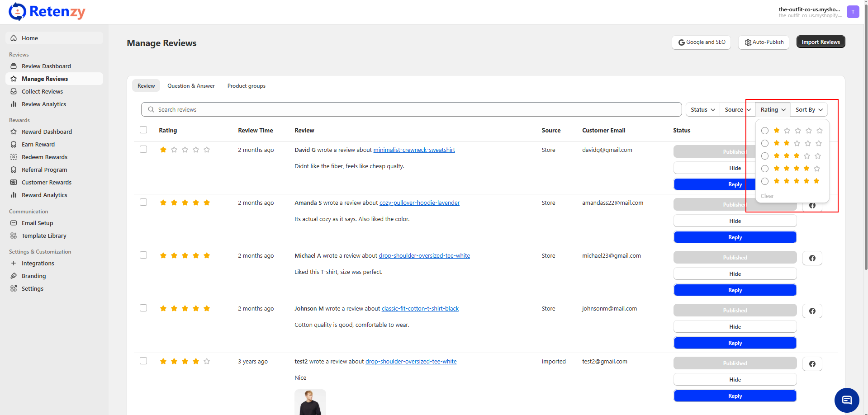Open the minimalist-crewneck-sweatshirt product link
The height and width of the screenshot is (415, 868).
414,150
